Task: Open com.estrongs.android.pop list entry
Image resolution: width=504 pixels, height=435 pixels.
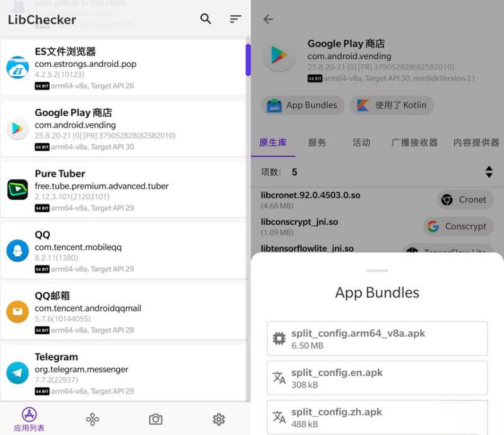Action: (x=123, y=67)
